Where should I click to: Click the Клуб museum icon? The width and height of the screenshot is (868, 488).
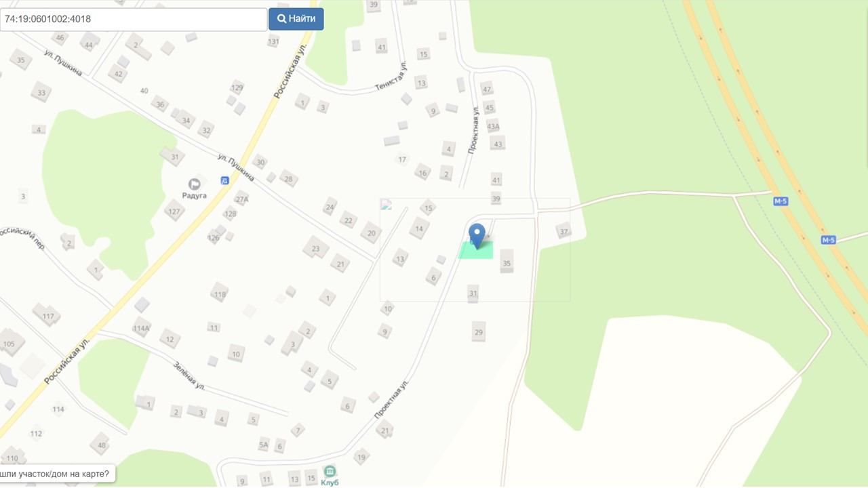tap(330, 470)
